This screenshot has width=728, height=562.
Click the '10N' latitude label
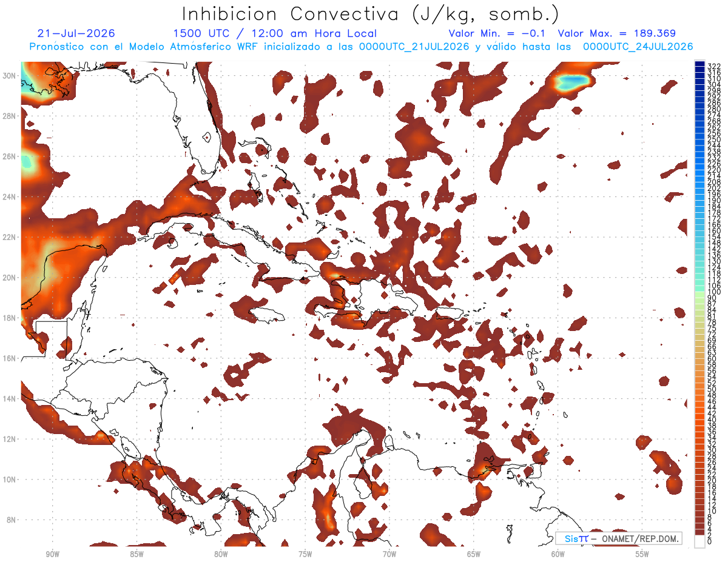9,480
